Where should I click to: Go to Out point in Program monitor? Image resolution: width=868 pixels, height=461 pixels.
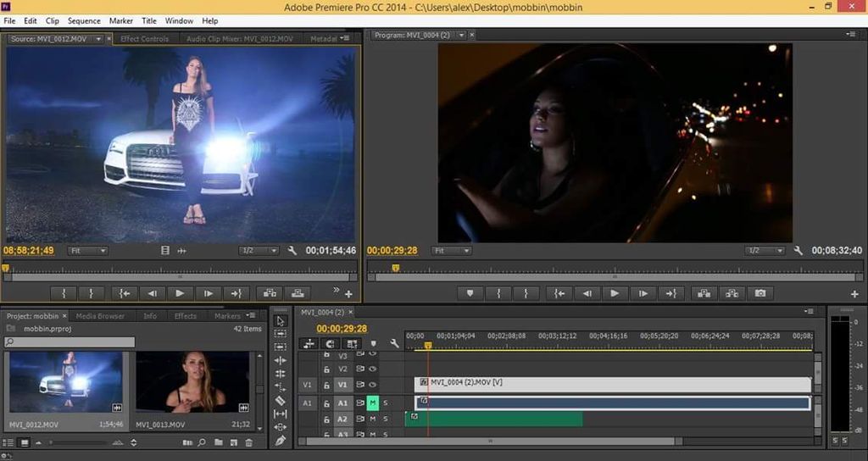(x=671, y=293)
